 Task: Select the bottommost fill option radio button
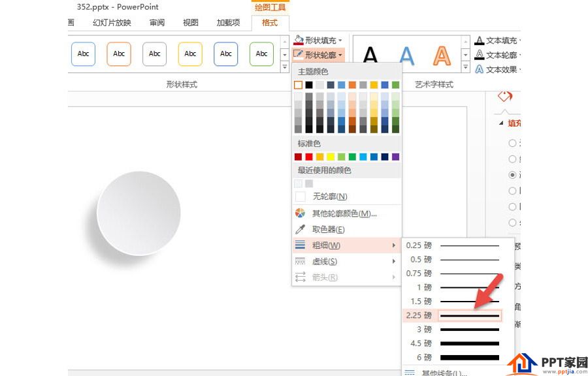pos(512,223)
